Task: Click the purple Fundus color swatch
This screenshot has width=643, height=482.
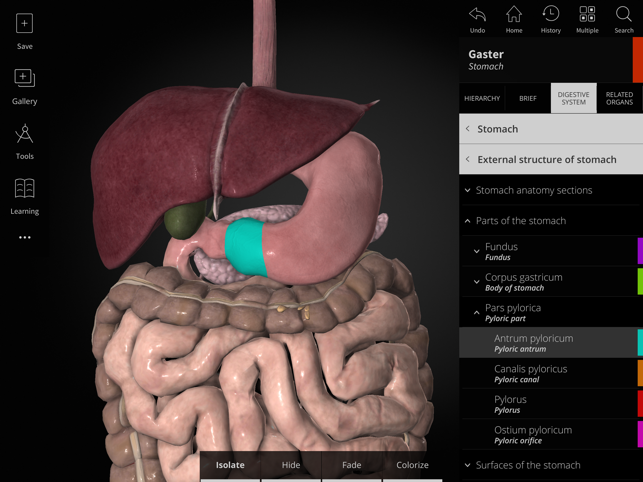Action: click(x=639, y=251)
